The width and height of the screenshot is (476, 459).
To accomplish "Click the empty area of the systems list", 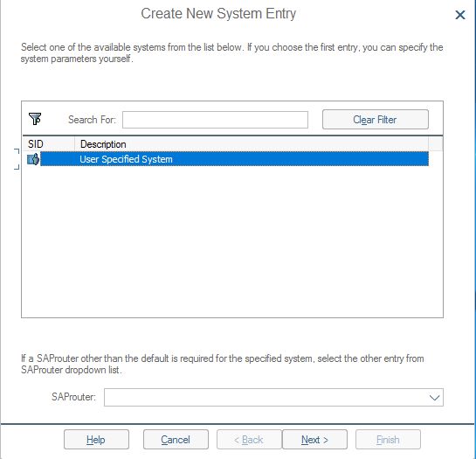I will 232,241.
